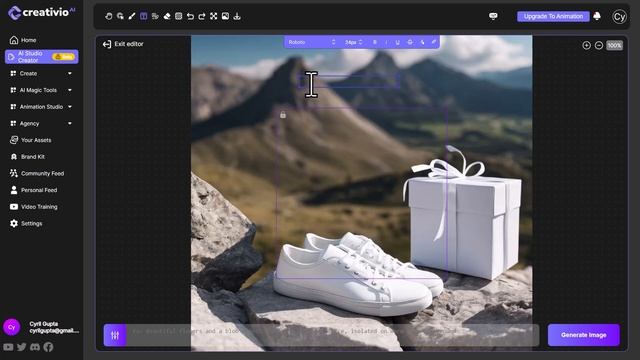Viewport: 640px width, 360px height.
Task: Click the prompt text input field
Action: click(x=333, y=335)
